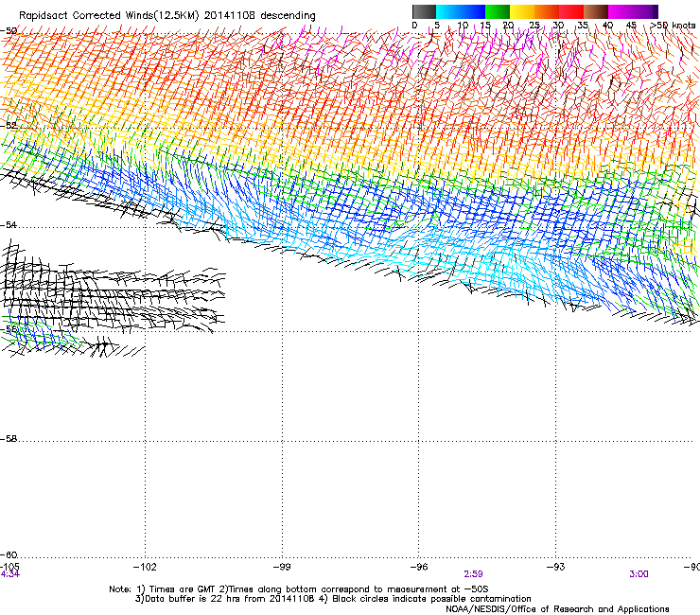
Task: Click the longitude label '-96'
Action: pyautogui.click(x=419, y=567)
